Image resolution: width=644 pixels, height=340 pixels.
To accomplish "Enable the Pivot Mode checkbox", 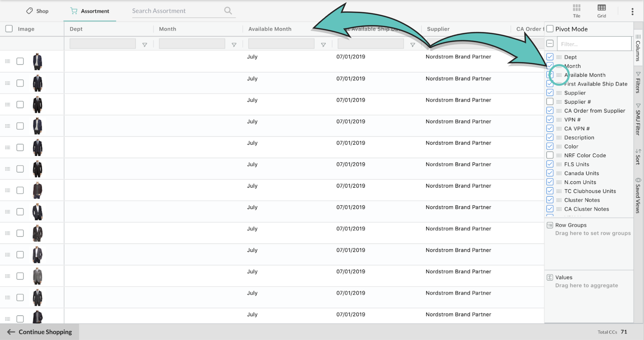I will tap(550, 29).
